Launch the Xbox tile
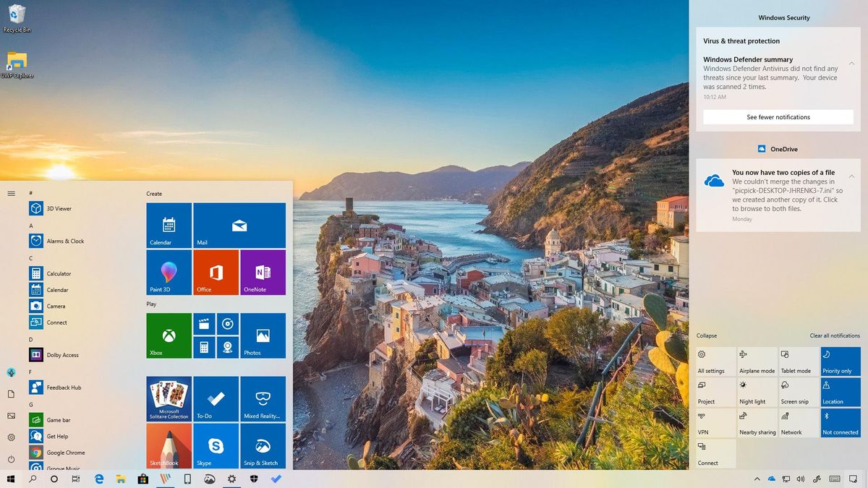Viewport: 868px width, 488px height. [169, 335]
